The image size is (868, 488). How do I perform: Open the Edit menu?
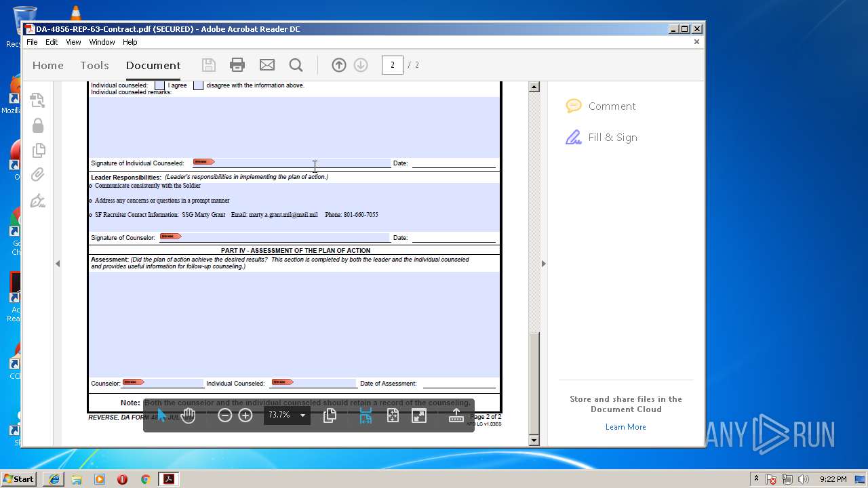(52, 42)
